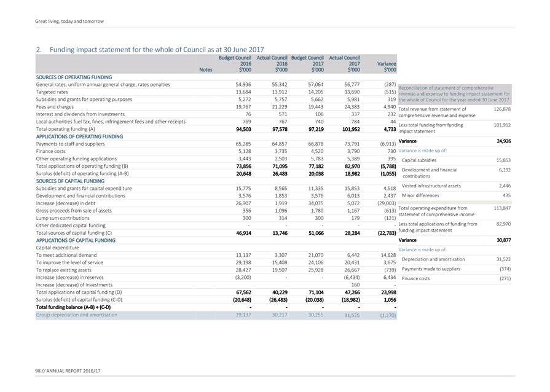Click the 'Targeted rates' row label
The height and width of the screenshot is (392, 550).
(x=52, y=92)
